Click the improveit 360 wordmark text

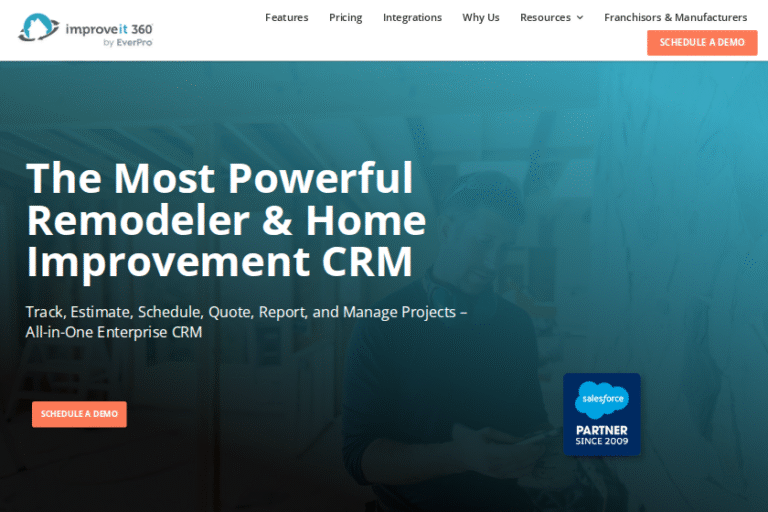[110, 27]
